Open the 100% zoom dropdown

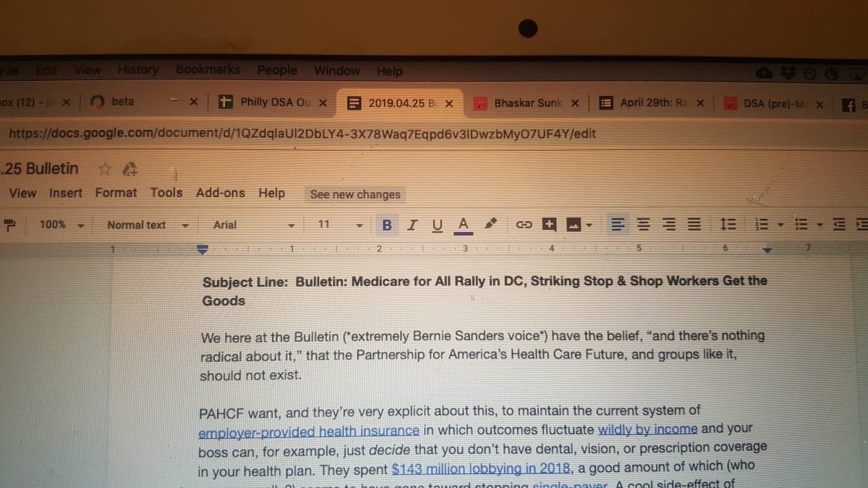(61, 225)
